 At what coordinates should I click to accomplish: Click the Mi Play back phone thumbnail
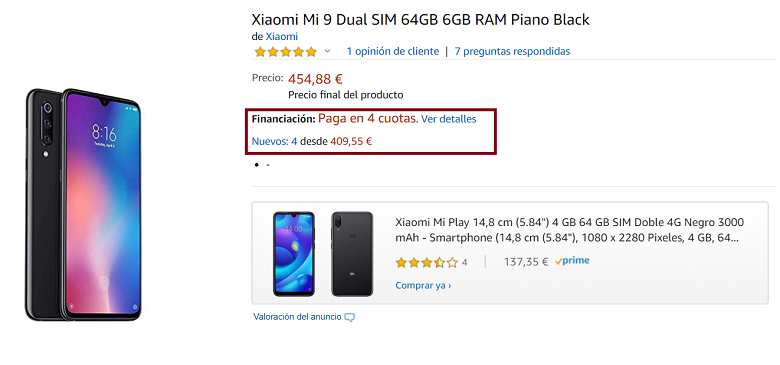click(352, 254)
